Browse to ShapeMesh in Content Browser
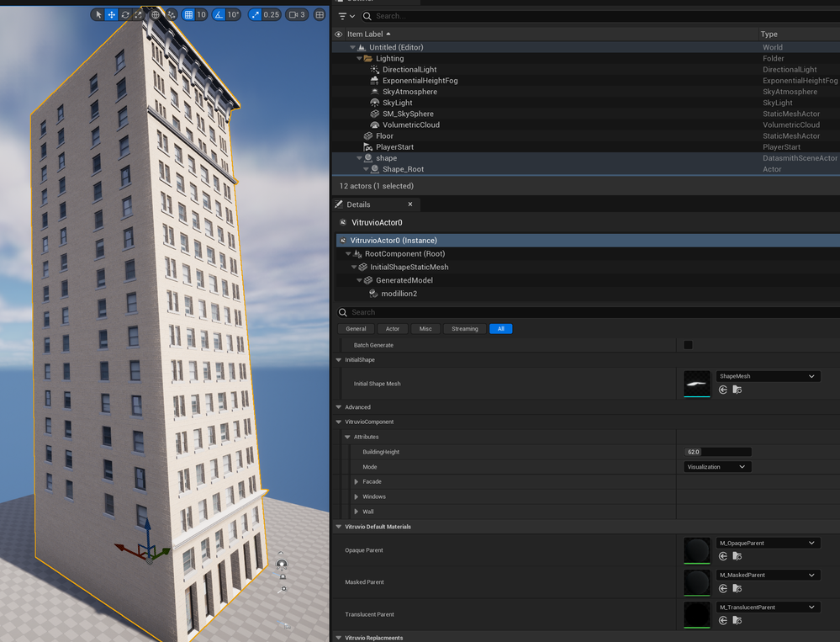Image resolution: width=840 pixels, height=642 pixels. 737,390
